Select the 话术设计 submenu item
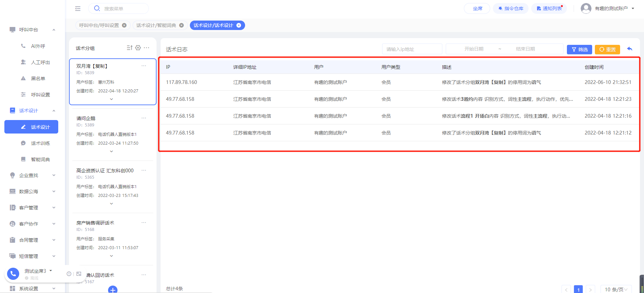The image size is (644, 293). pyautogui.click(x=31, y=127)
